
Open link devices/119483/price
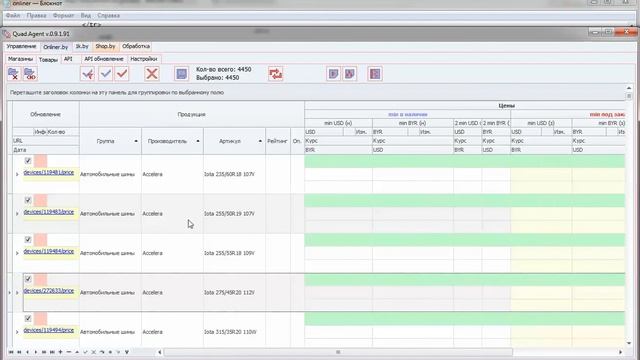pyautogui.click(x=49, y=212)
